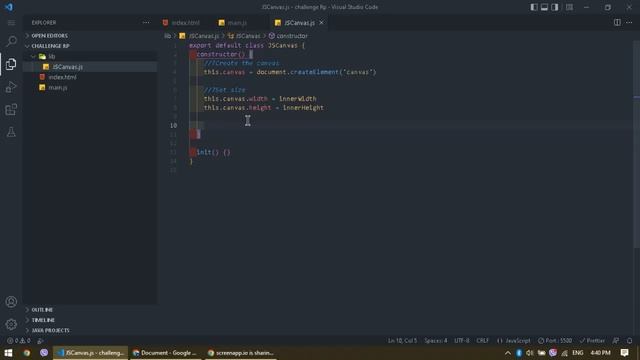Image resolution: width=640 pixels, height=360 pixels.
Task: Toggle the secondary side bar layout
Action: tap(555, 7)
